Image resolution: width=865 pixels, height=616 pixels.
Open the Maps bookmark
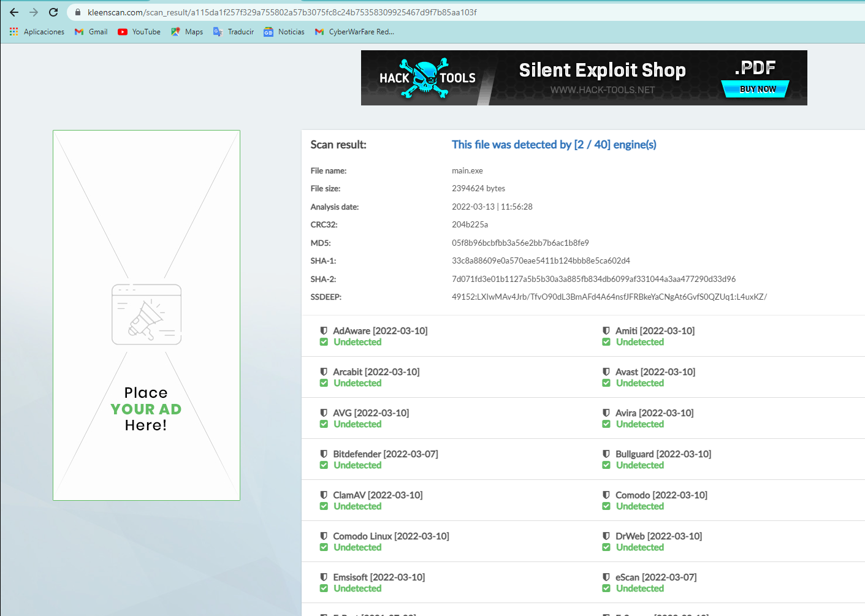[x=187, y=32]
